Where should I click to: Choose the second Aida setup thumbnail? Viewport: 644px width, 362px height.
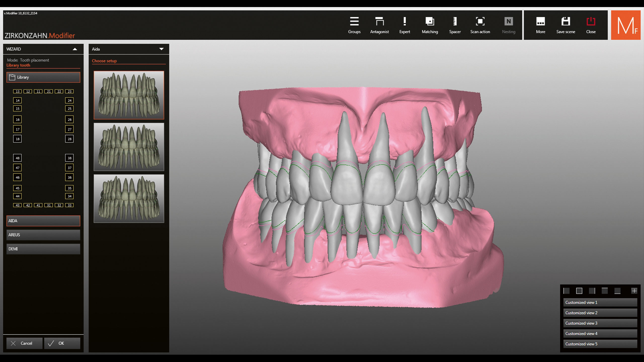pyautogui.click(x=129, y=147)
